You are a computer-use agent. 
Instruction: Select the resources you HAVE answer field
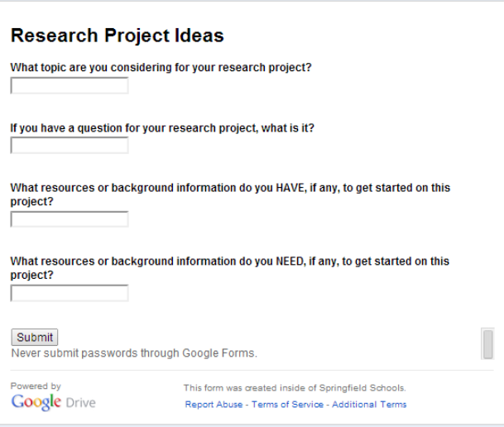click(x=70, y=219)
